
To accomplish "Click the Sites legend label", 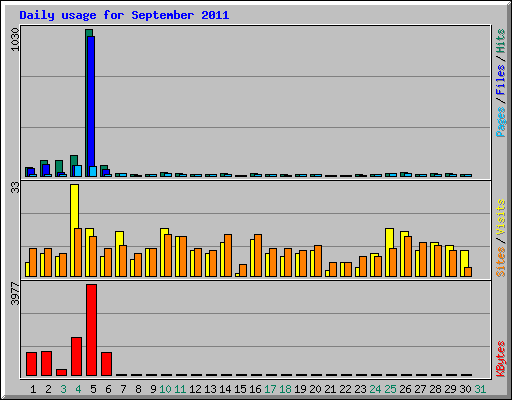I will [x=500, y=262].
